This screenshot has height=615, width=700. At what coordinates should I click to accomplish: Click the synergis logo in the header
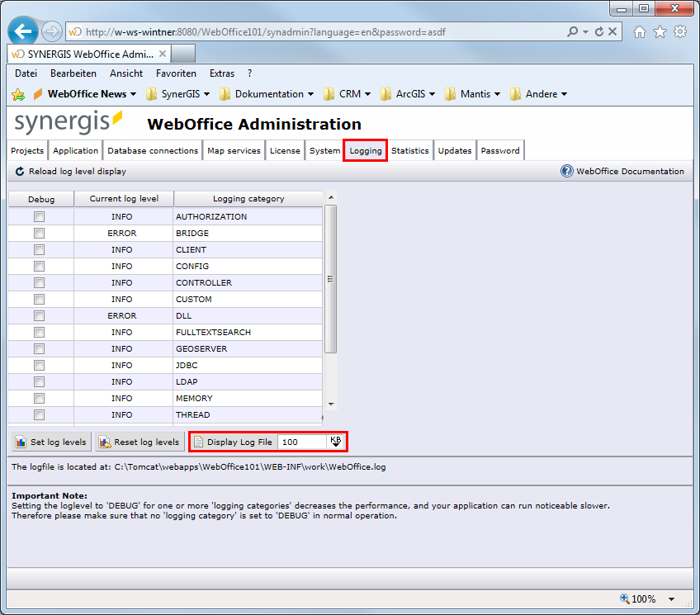tap(66, 121)
